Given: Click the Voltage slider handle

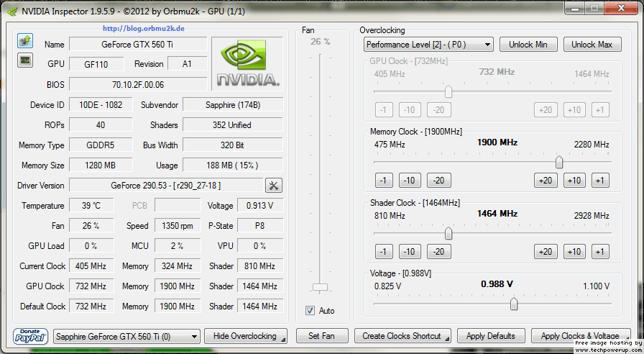Looking at the screenshot, I should 514,304.
